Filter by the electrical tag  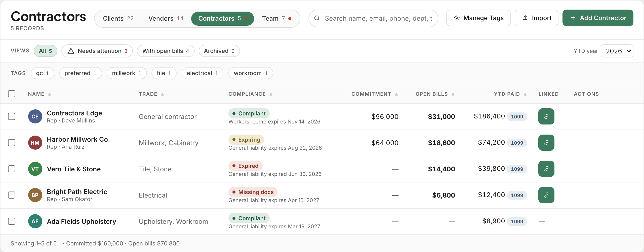click(x=202, y=73)
